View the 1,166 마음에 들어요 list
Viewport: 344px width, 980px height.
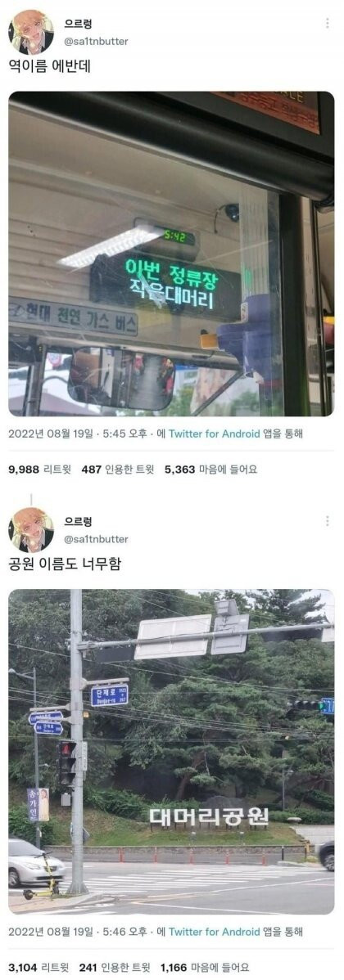click(209, 968)
